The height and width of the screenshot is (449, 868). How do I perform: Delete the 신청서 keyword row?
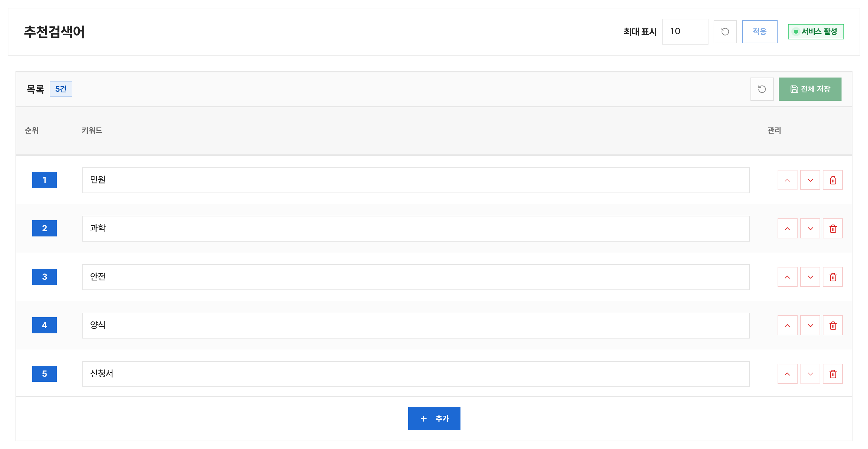coord(832,374)
